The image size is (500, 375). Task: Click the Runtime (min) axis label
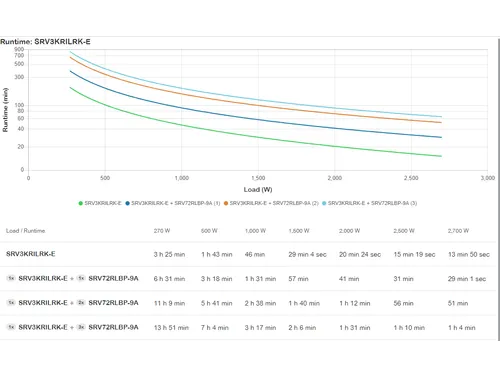5,110
